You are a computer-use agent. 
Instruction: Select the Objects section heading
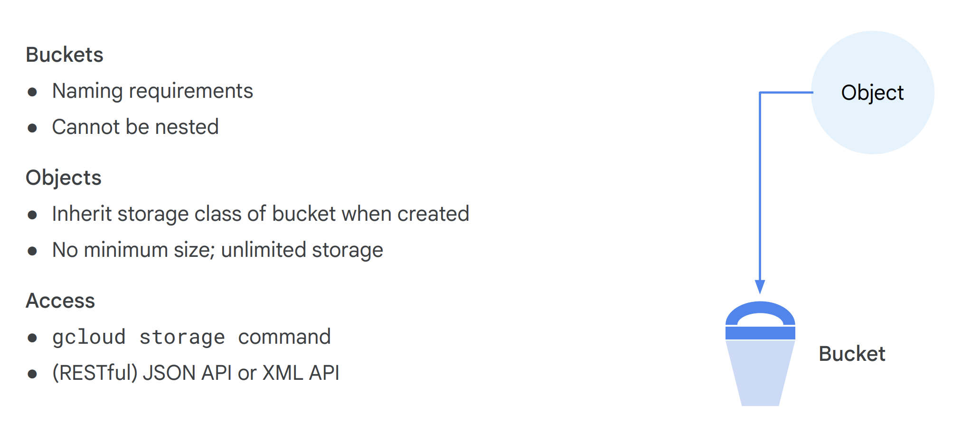click(64, 178)
